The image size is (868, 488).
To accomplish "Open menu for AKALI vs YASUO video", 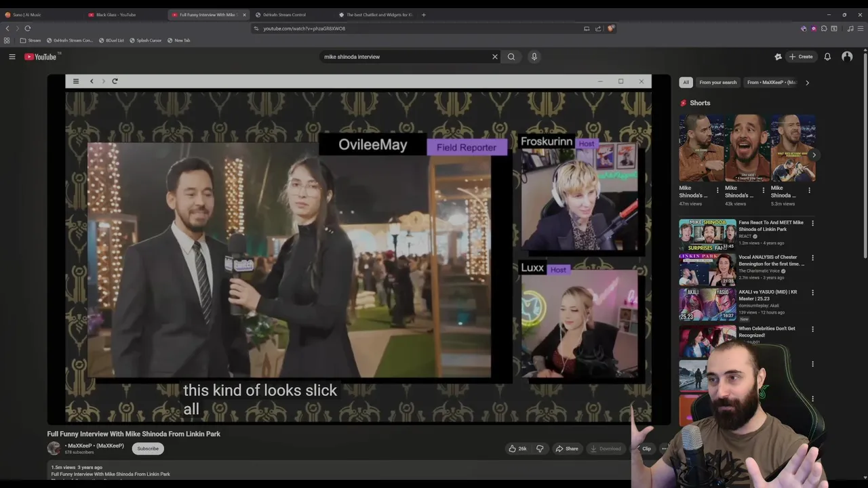I will pyautogui.click(x=812, y=293).
